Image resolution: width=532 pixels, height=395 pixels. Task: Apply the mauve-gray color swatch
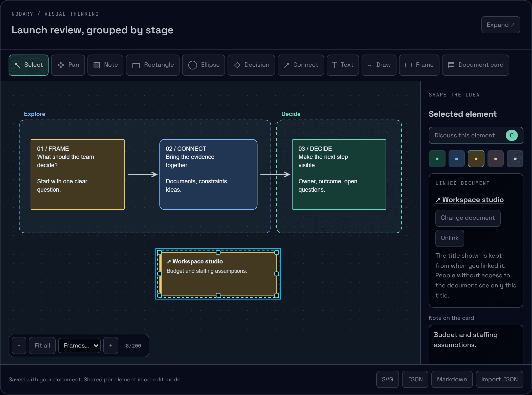click(496, 159)
